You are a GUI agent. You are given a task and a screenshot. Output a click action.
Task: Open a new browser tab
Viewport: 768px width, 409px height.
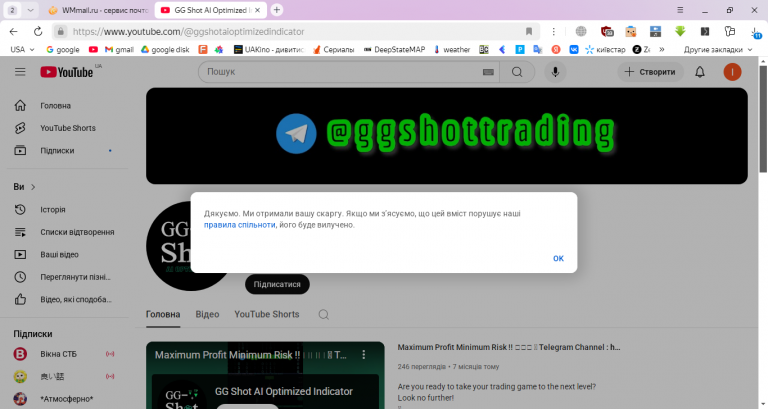coord(277,10)
